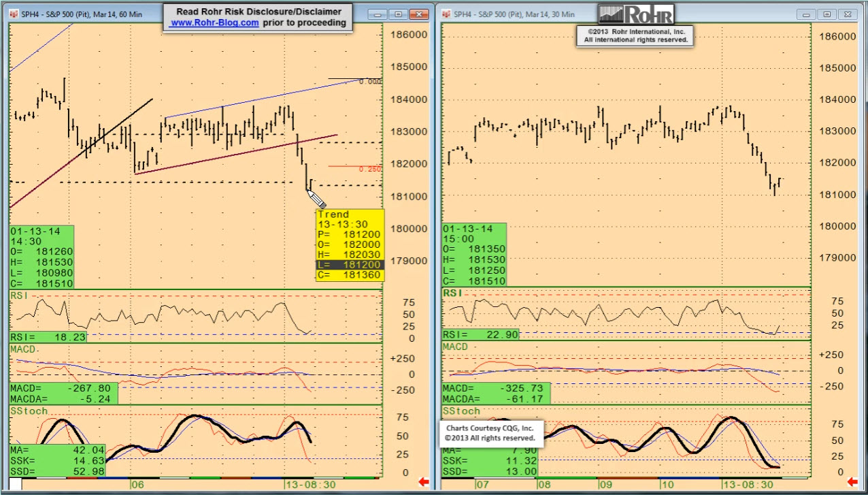
Task: Select the SStoch label in 60 Min chart
Action: (x=29, y=411)
